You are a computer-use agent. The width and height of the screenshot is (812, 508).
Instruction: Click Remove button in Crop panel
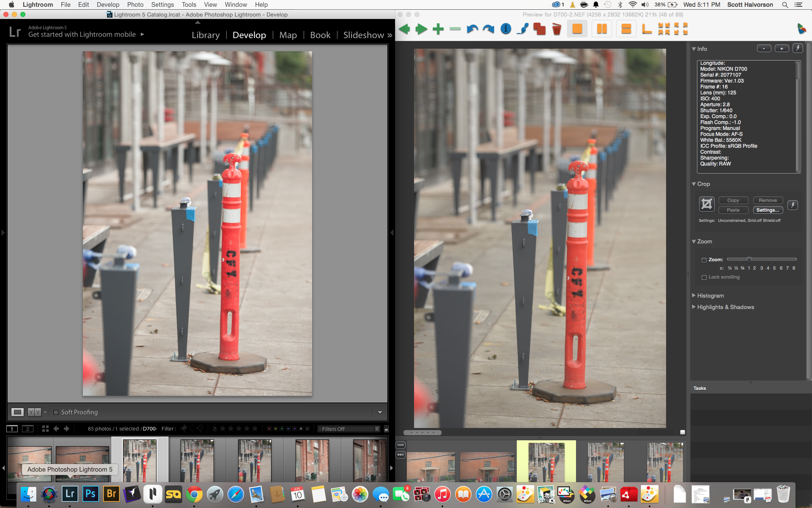(x=768, y=200)
